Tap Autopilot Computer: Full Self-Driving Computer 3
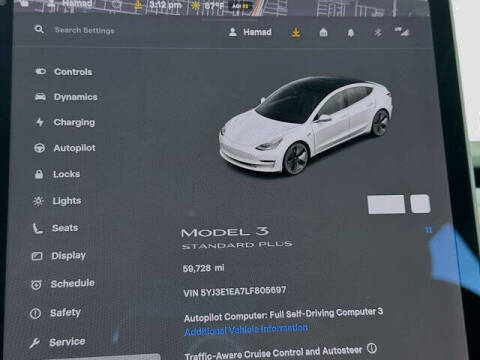 pos(283,314)
